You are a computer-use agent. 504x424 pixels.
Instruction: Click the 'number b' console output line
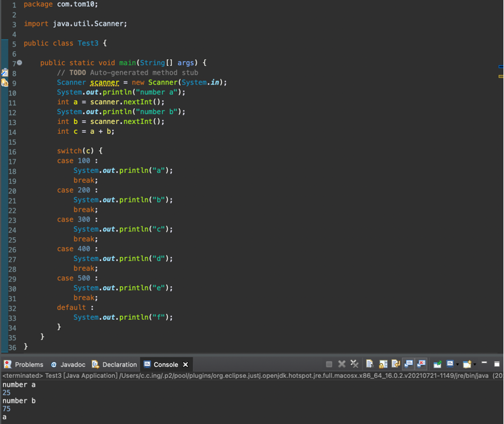(19, 401)
